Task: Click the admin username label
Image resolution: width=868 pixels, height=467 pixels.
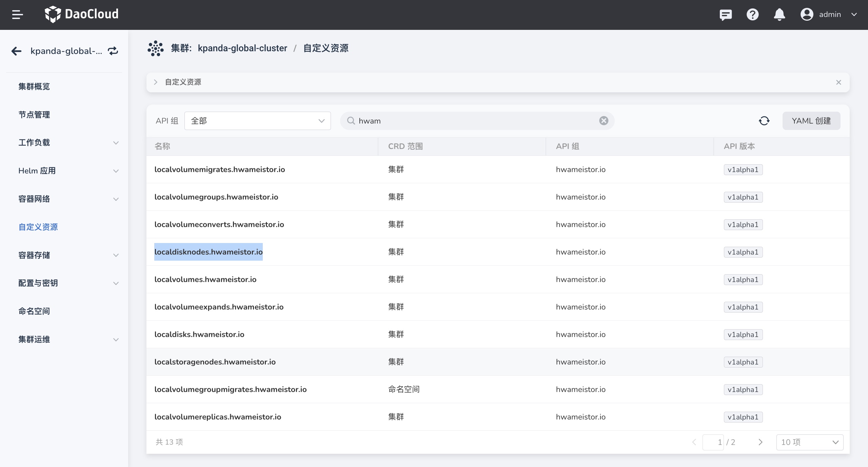Action: click(830, 15)
